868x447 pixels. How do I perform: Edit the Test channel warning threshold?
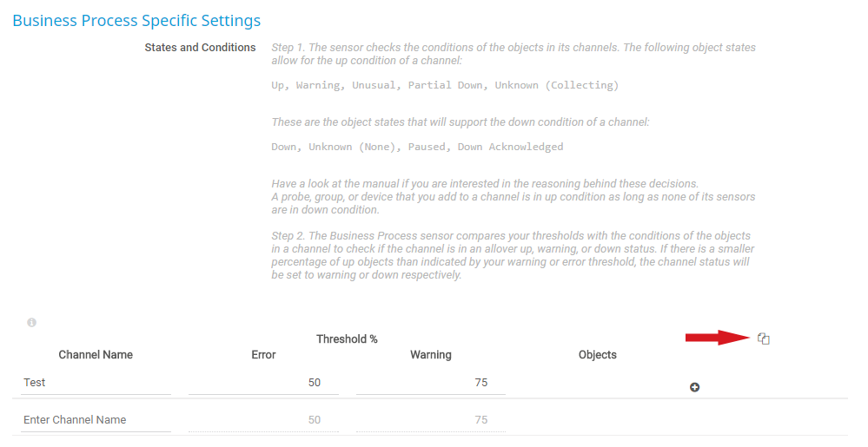tap(430, 383)
